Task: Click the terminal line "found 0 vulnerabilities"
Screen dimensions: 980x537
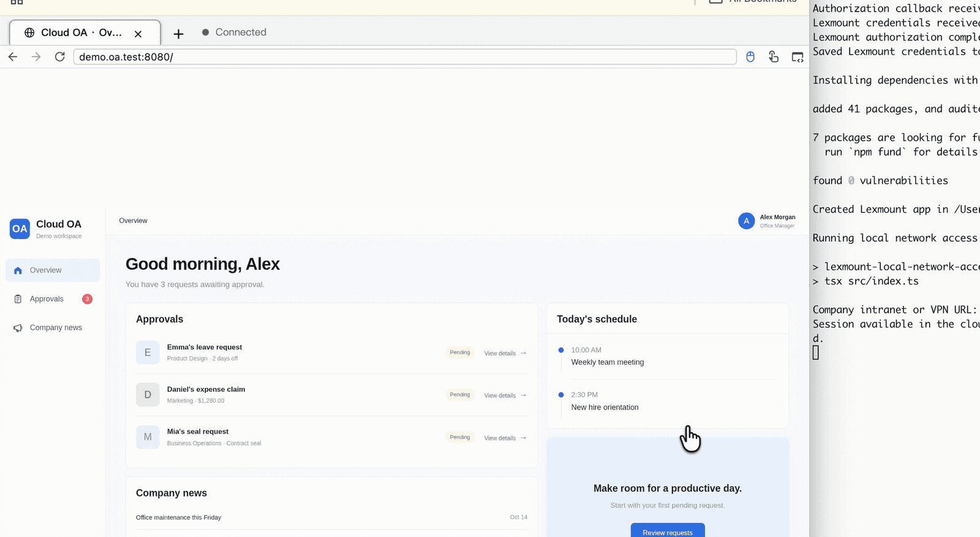Action: [x=880, y=180]
